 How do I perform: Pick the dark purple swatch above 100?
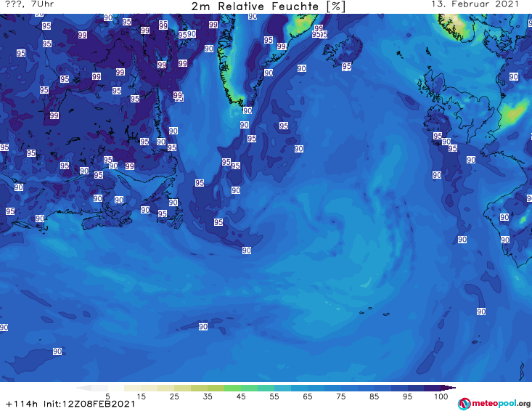(x=433, y=388)
